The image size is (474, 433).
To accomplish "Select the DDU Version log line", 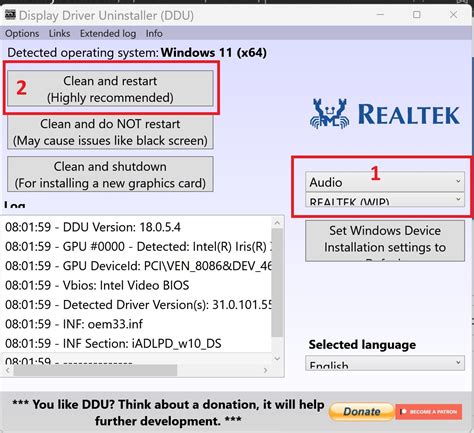I will click(x=93, y=227).
